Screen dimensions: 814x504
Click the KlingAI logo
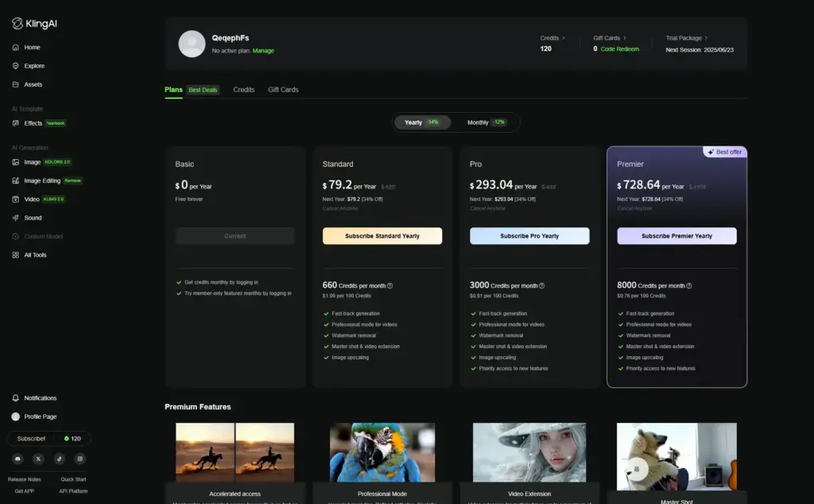click(34, 23)
